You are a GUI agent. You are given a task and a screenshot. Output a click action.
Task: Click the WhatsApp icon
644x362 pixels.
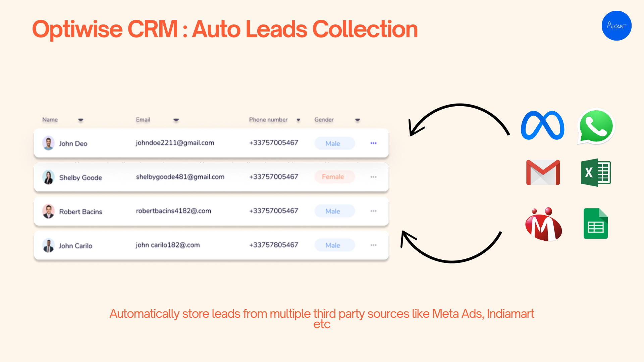click(x=596, y=126)
